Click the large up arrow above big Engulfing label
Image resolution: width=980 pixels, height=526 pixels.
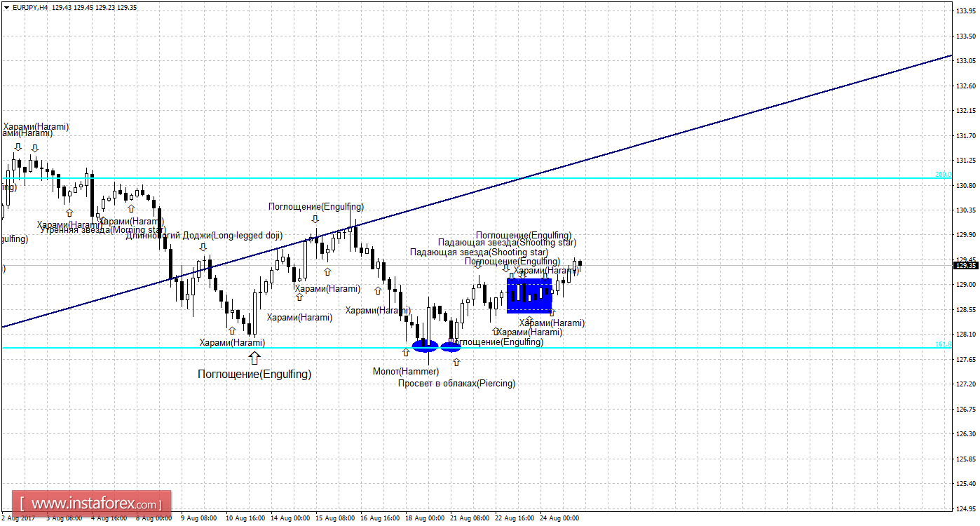pos(254,358)
